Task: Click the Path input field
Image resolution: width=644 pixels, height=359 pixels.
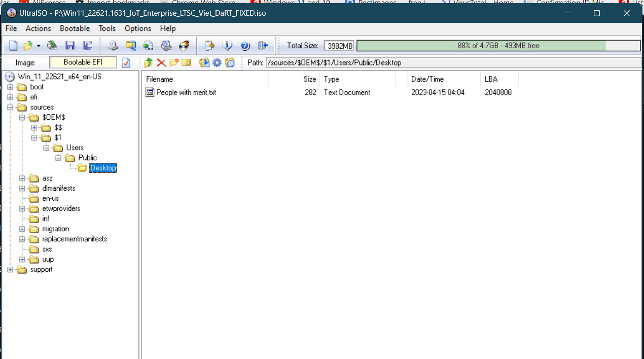Action: click(453, 63)
